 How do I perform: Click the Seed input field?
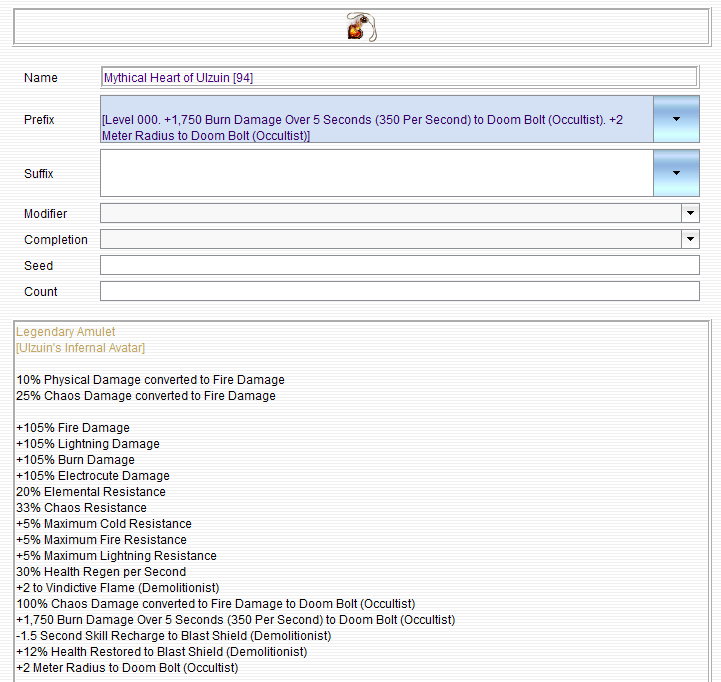click(x=400, y=265)
